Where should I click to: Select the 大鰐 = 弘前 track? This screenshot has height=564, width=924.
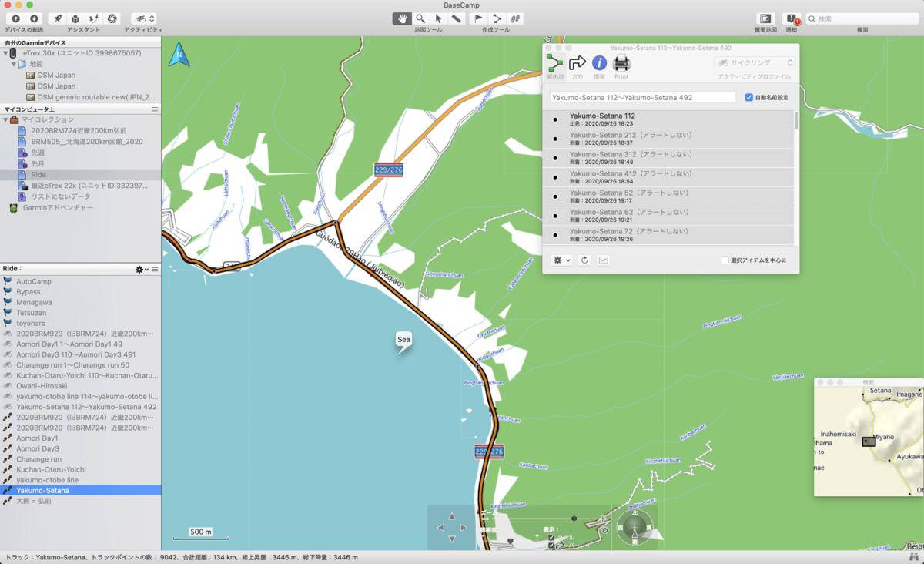[x=81, y=501]
